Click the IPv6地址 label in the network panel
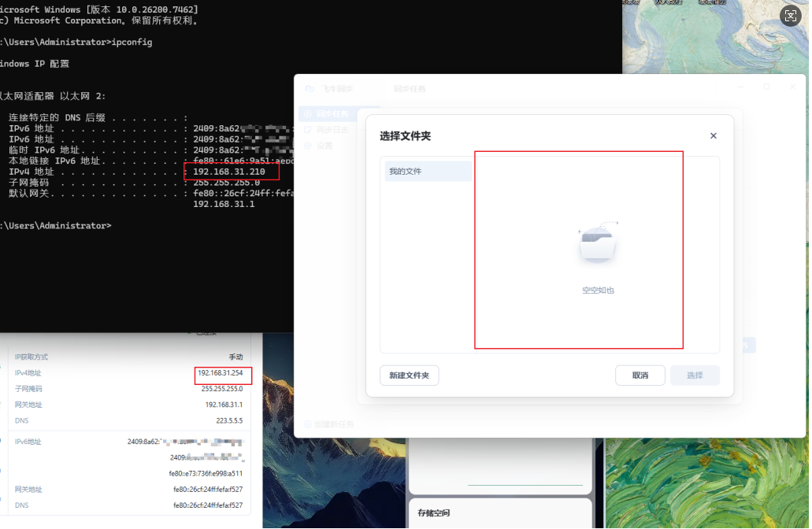 28,442
